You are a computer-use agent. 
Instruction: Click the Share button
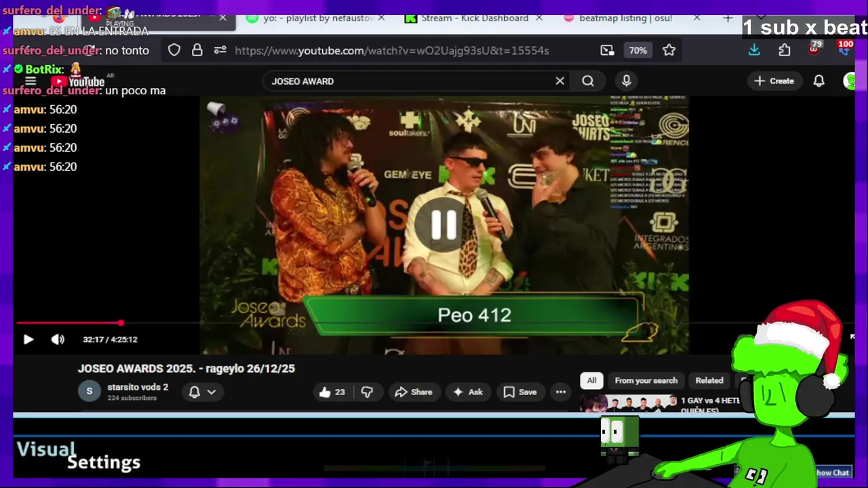point(414,392)
